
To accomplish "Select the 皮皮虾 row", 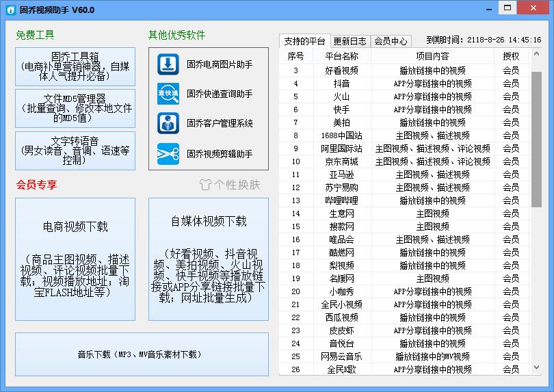I will click(x=404, y=330).
